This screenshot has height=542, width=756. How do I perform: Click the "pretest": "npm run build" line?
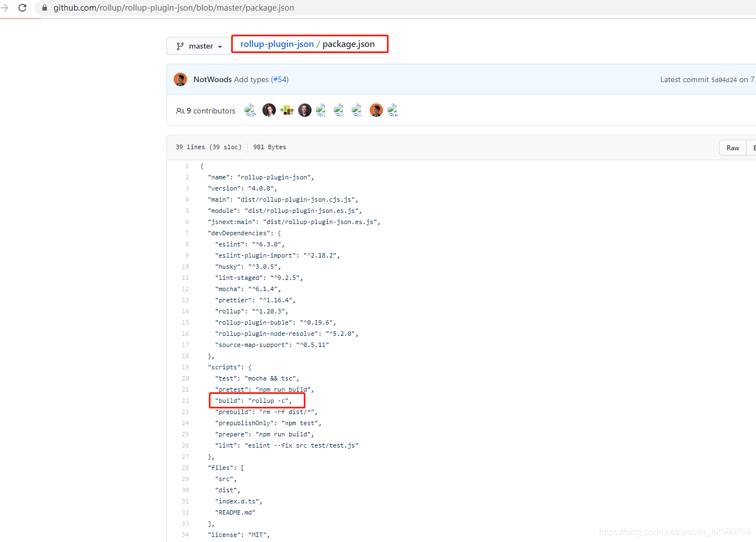pyautogui.click(x=265, y=389)
